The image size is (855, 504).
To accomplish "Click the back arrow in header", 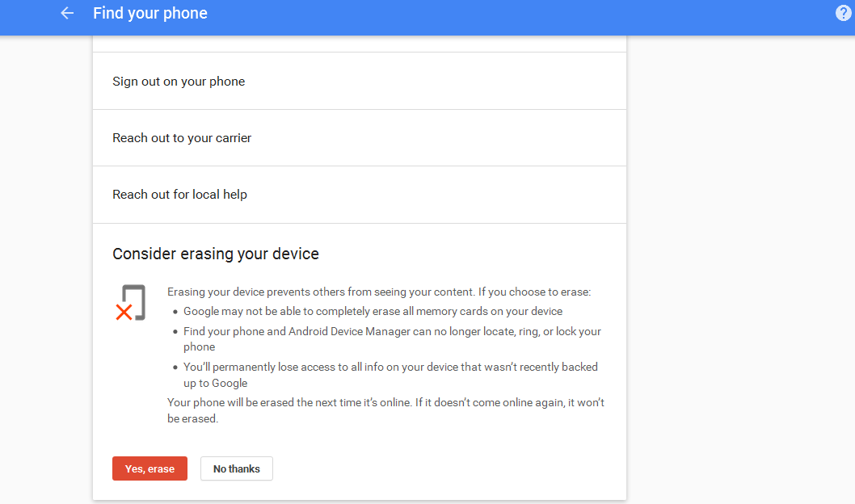I will (67, 14).
